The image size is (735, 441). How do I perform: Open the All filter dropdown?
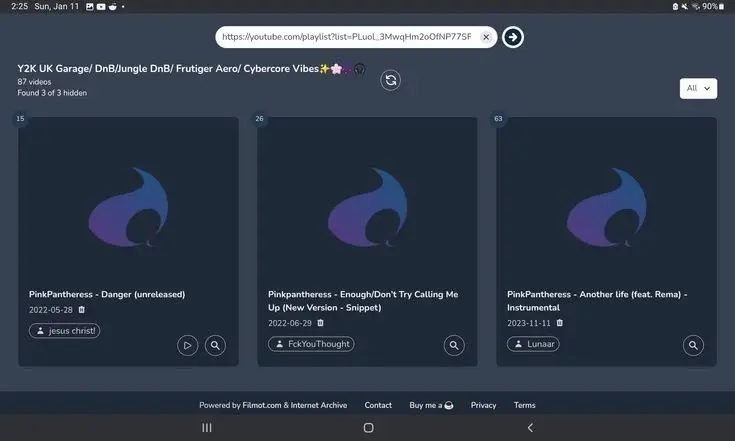point(698,88)
